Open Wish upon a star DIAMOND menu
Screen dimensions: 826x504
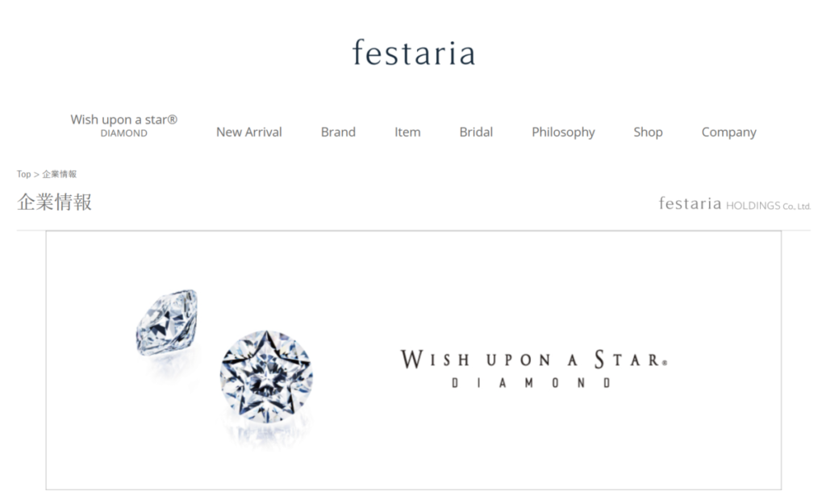click(123, 126)
